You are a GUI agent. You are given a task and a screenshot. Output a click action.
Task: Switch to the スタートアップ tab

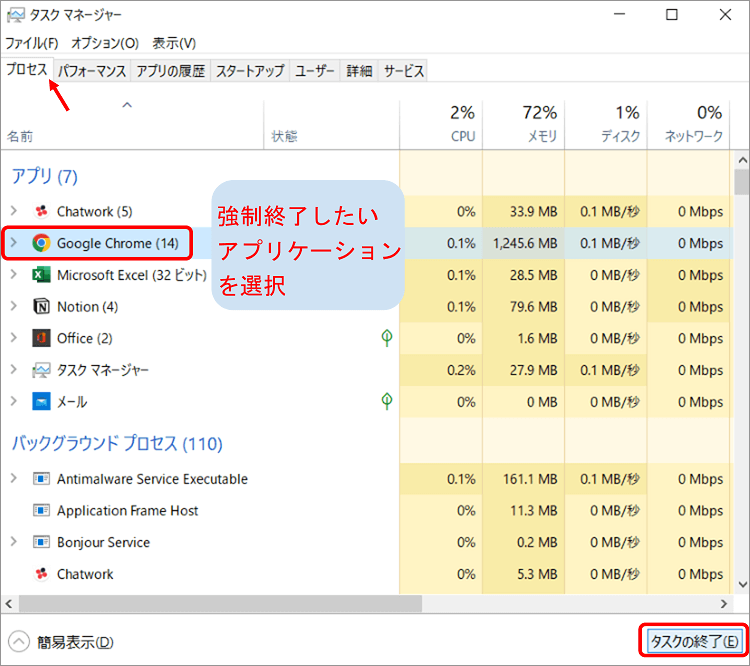[250, 71]
